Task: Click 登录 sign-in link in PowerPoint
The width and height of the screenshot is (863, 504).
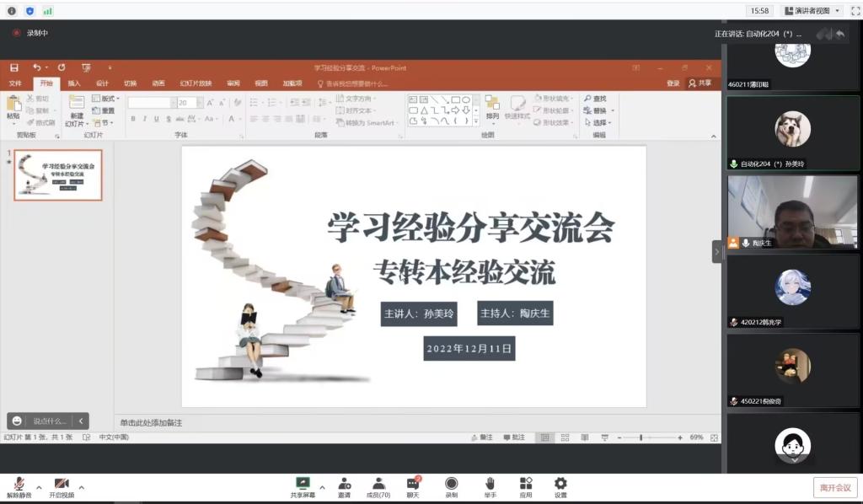Action: 673,83
